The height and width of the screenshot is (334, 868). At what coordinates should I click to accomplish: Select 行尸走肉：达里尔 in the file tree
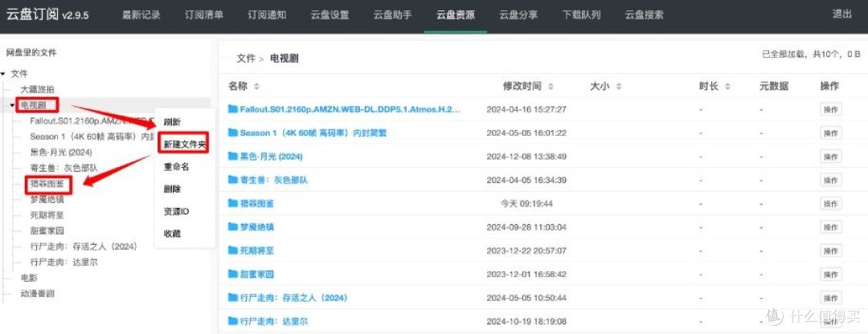[x=63, y=262]
